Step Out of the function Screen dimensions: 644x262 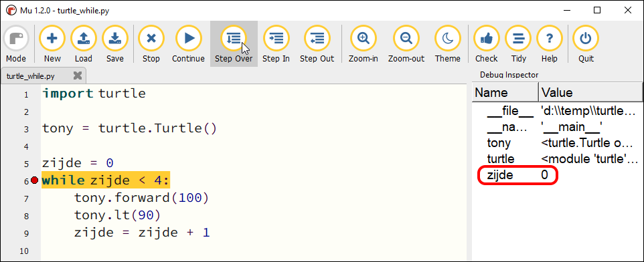(x=317, y=44)
